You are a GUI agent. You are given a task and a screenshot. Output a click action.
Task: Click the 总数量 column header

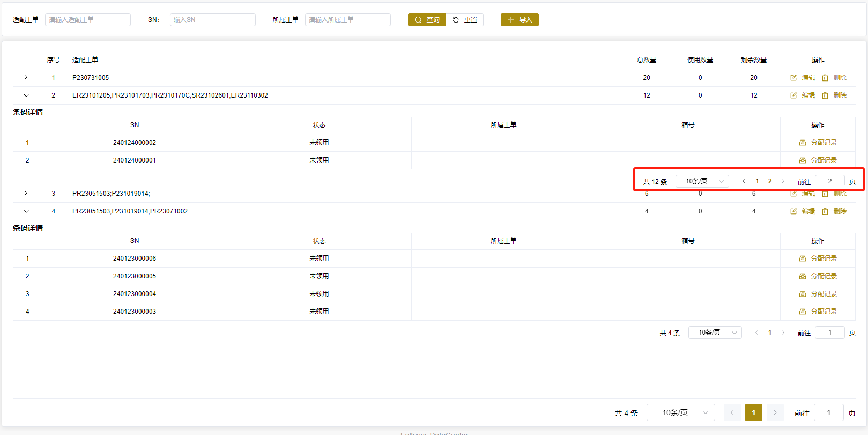[647, 60]
